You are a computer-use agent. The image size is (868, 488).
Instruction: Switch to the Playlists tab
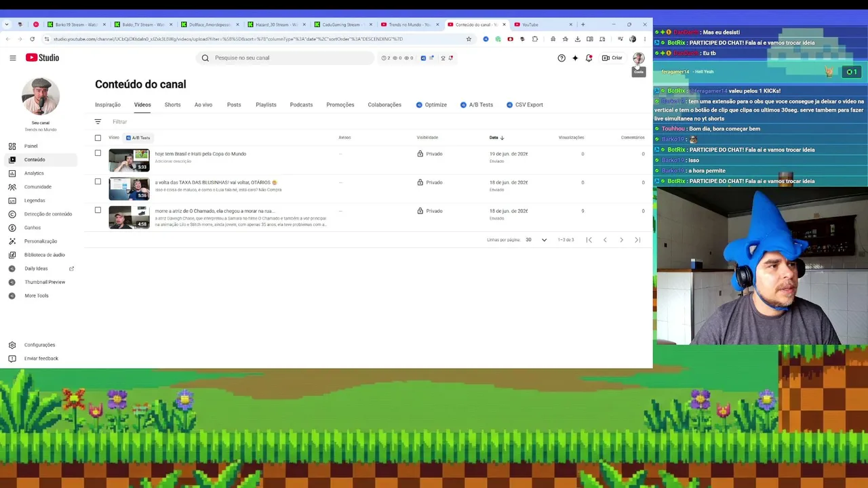point(266,105)
